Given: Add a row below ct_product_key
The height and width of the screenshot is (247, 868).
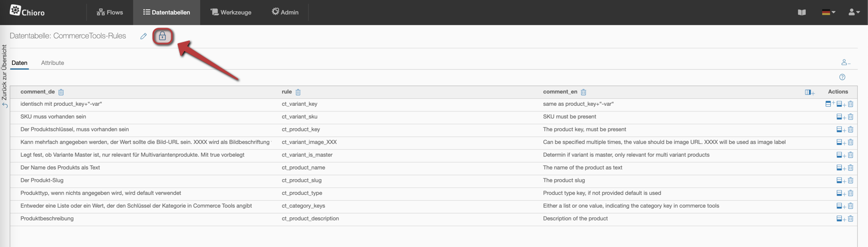Looking at the screenshot, I should [840, 130].
